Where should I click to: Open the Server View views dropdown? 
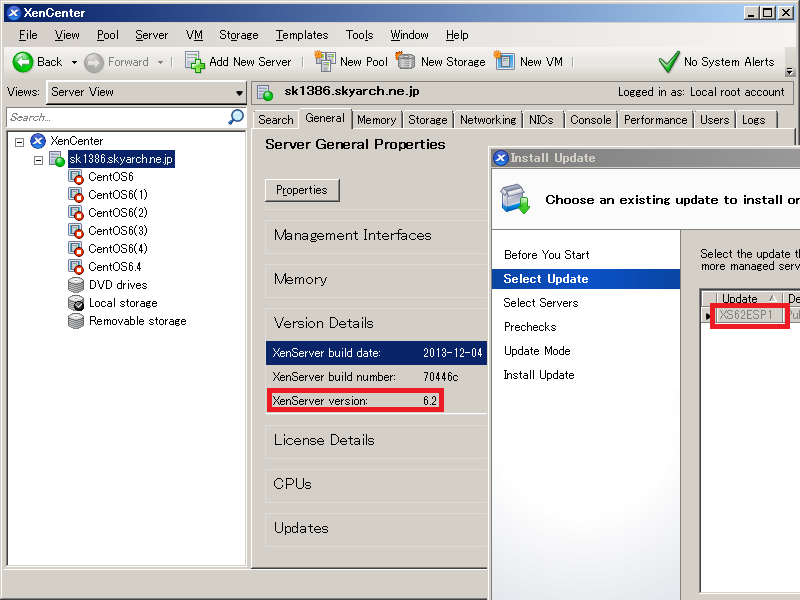239,92
